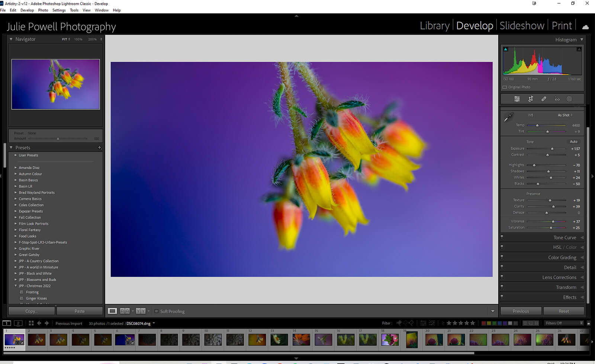
Task: Open the WB As Shot dropdown
Action: coord(565,115)
